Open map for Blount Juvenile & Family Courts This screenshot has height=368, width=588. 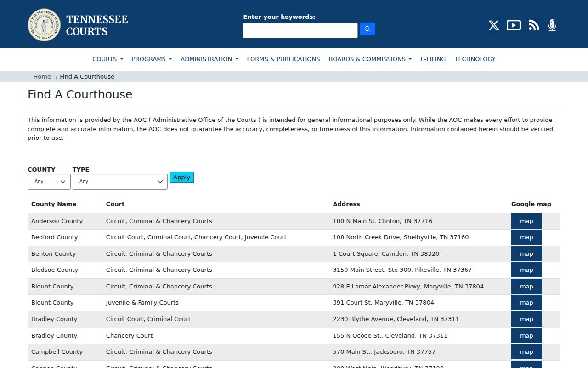coord(526,303)
